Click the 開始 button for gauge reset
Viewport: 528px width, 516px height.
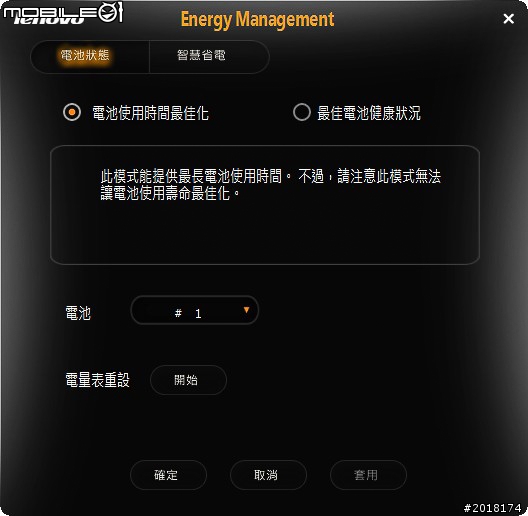pos(188,380)
